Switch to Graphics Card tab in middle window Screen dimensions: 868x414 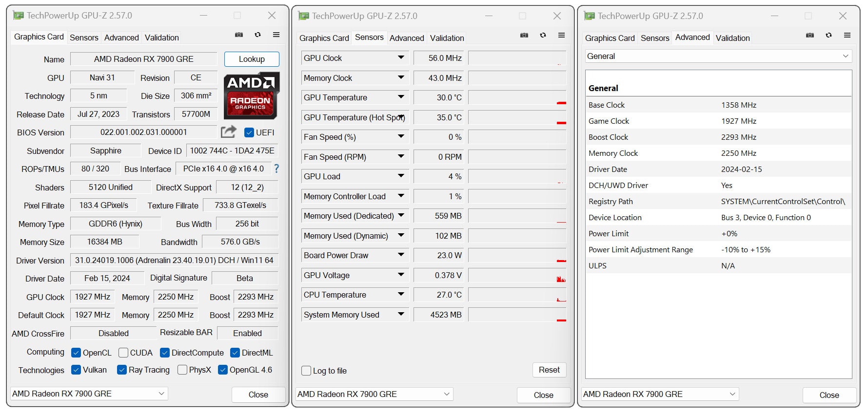click(324, 38)
